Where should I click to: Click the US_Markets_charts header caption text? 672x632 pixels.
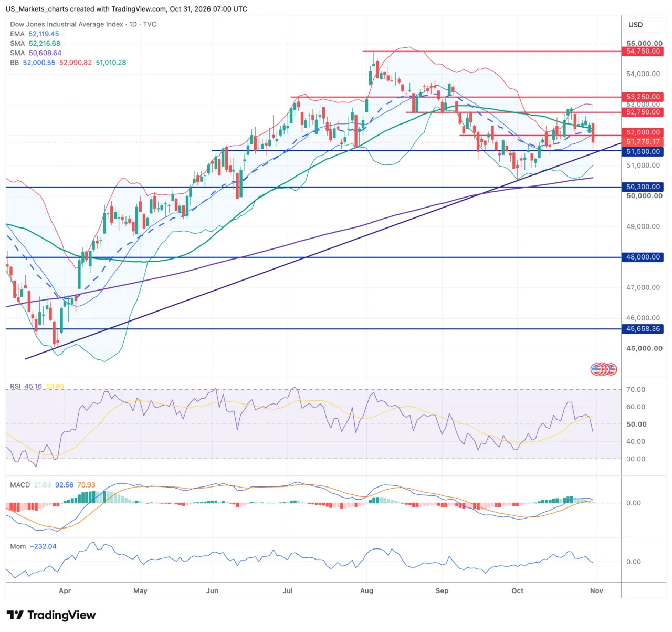[x=127, y=9]
